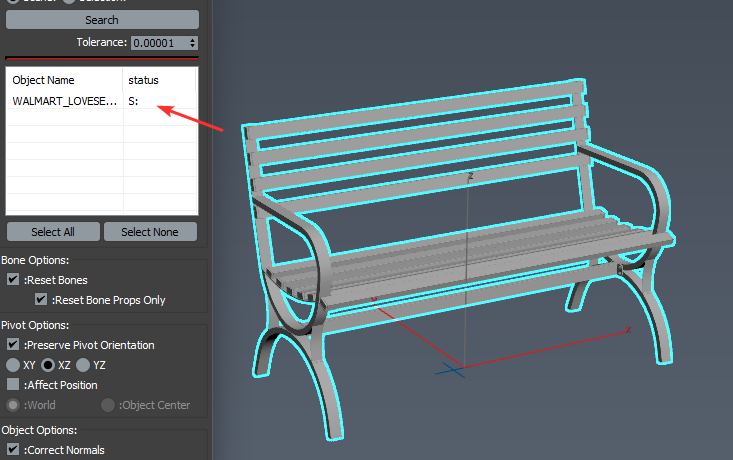Viewport: 733px width, 460px height.
Task: Toggle the Correct Normals checkbox
Action: 14,450
